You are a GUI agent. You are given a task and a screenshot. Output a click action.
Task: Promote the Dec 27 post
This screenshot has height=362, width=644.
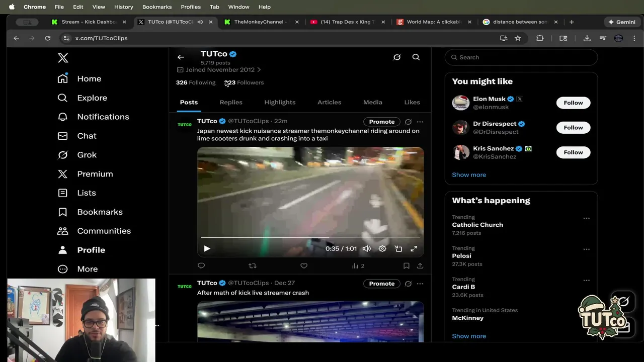382,284
